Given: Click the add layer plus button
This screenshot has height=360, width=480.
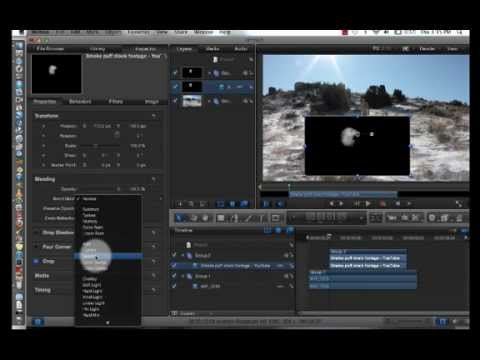Looking at the screenshot, I should click(x=180, y=203).
